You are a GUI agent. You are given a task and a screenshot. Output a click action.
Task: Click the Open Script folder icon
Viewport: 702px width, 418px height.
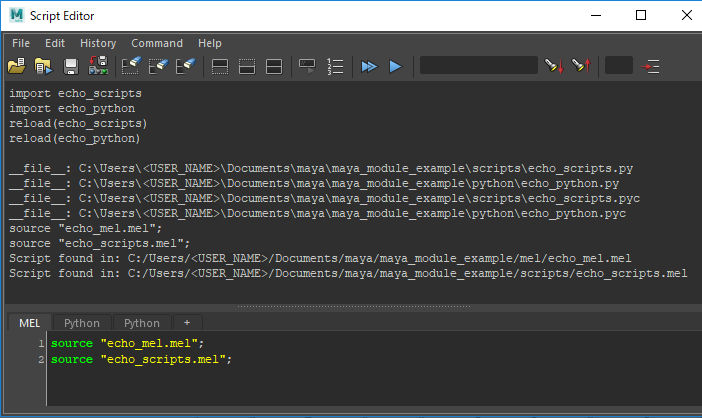click(x=17, y=66)
